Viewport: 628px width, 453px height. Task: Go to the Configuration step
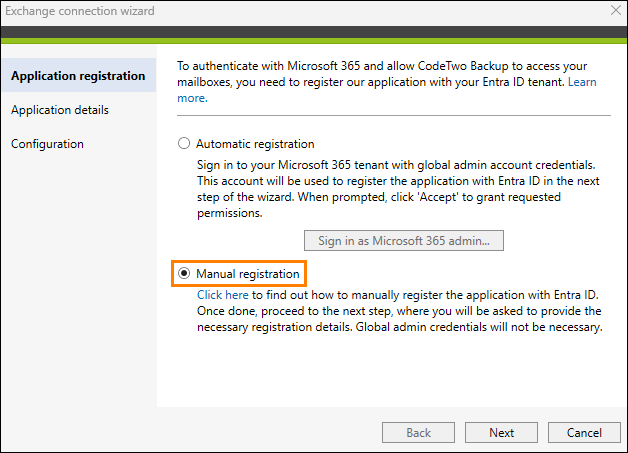[x=47, y=144]
